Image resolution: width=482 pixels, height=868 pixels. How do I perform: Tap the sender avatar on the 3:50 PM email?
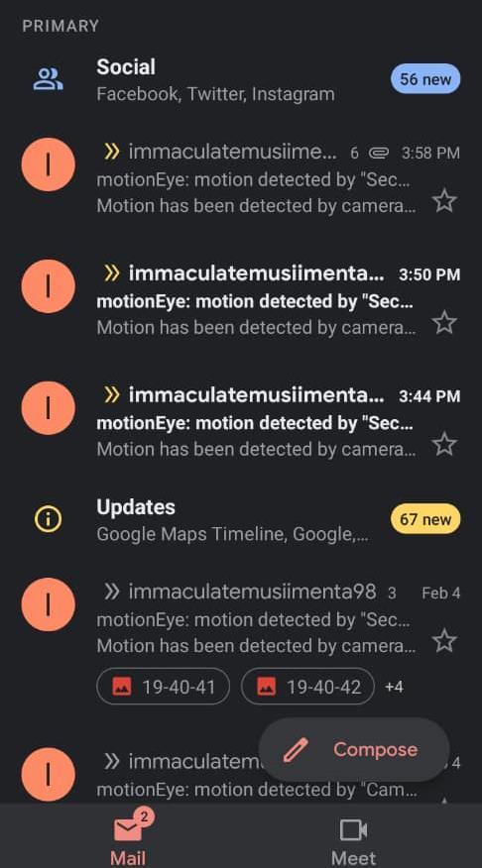[49, 286]
